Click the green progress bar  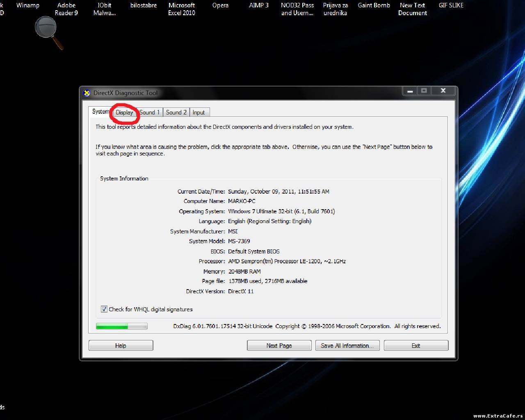point(121,326)
